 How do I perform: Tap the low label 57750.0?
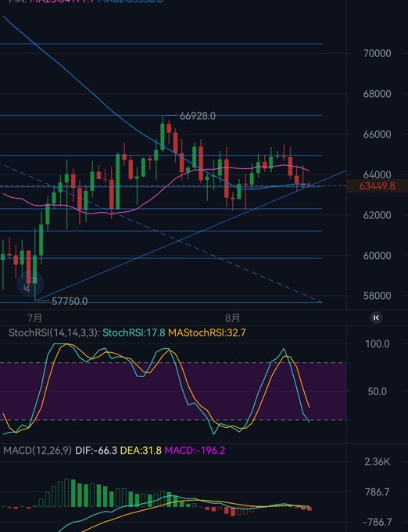(70, 301)
